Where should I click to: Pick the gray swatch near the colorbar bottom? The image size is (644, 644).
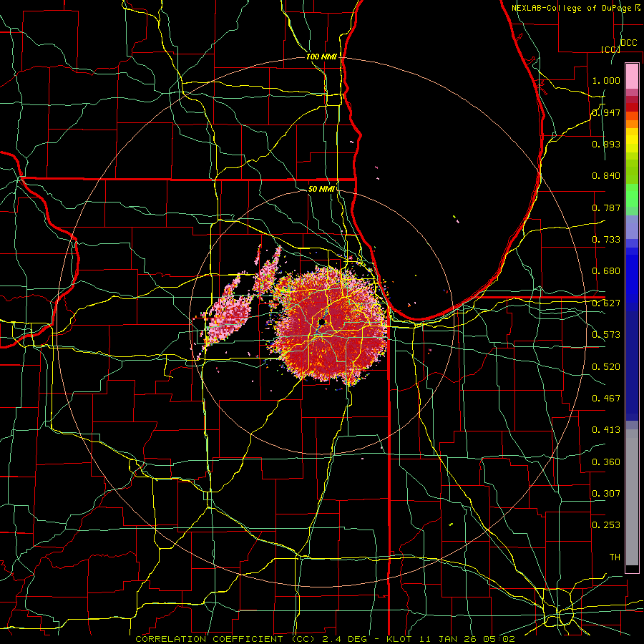click(x=632, y=497)
